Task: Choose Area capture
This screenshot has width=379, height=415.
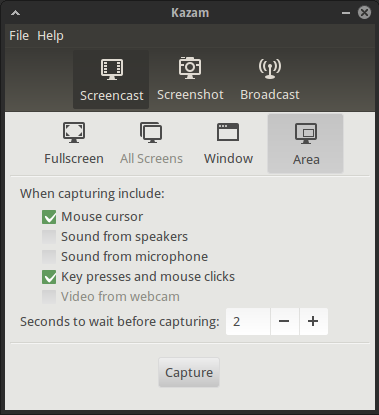Action: click(305, 143)
